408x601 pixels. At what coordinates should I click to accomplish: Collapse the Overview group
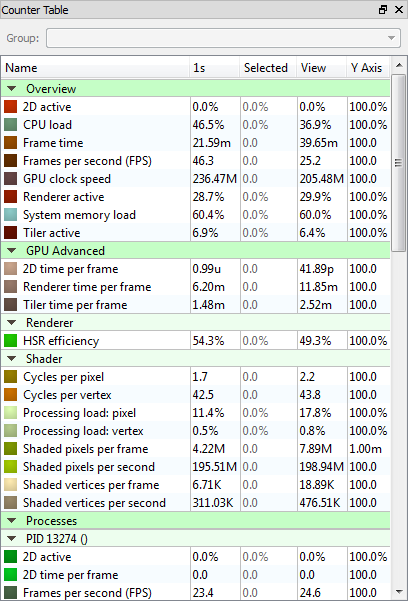click(x=12, y=89)
